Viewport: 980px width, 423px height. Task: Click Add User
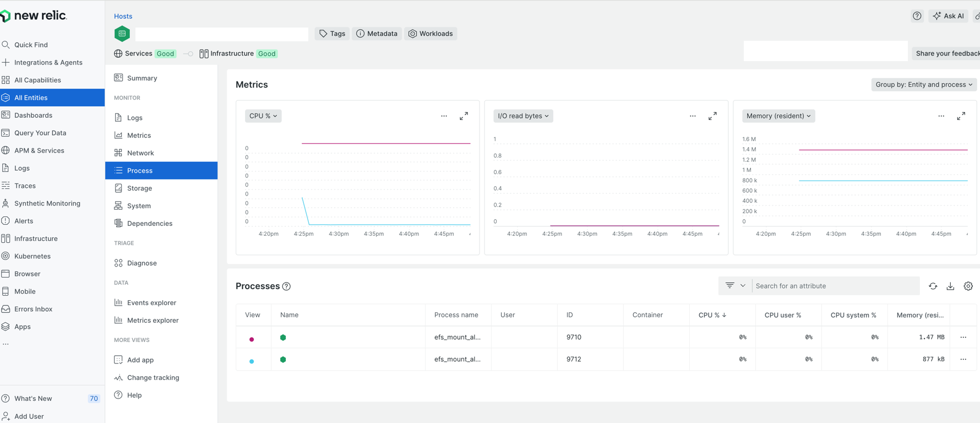tap(29, 416)
